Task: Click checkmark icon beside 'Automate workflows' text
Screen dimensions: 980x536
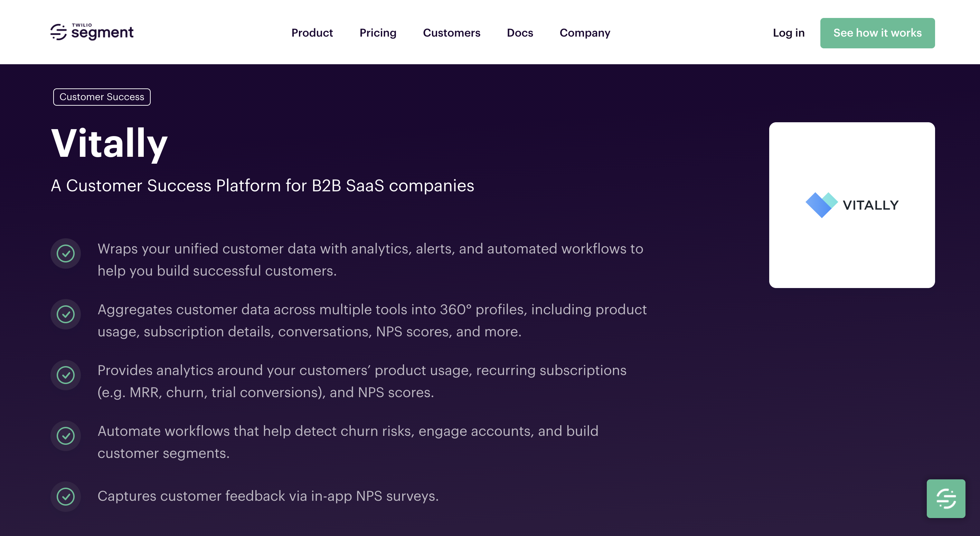Action: point(66,435)
